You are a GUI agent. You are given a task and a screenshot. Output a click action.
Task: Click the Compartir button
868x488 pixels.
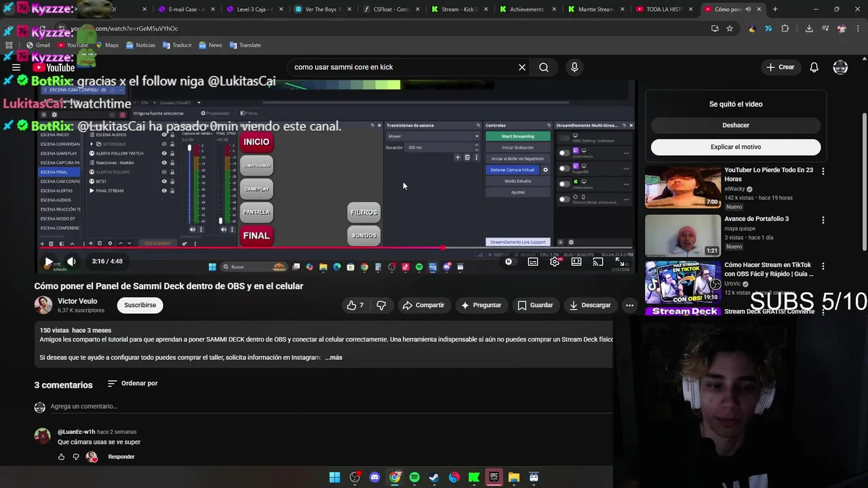pyautogui.click(x=423, y=306)
